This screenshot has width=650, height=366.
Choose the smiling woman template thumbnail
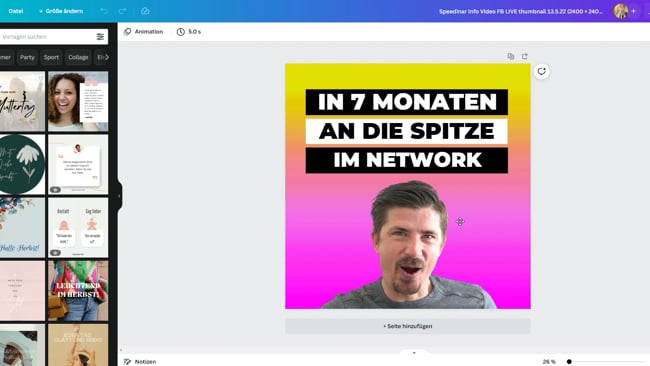click(78, 102)
